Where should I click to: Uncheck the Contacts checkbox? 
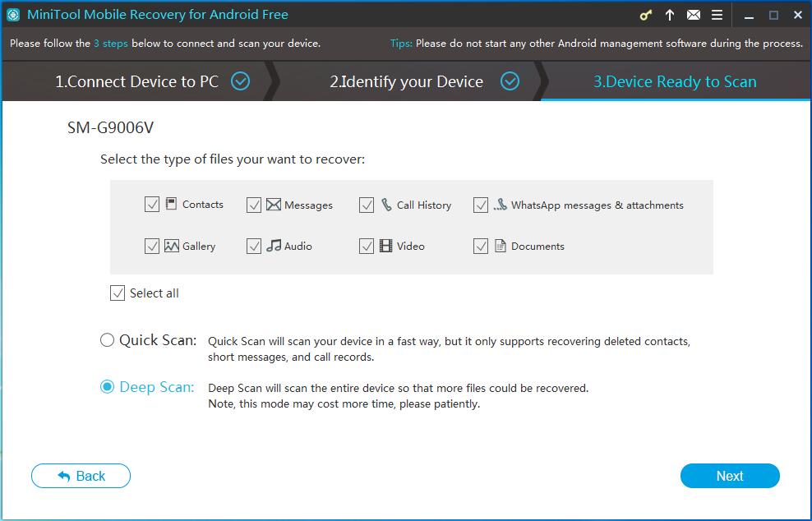coord(152,205)
